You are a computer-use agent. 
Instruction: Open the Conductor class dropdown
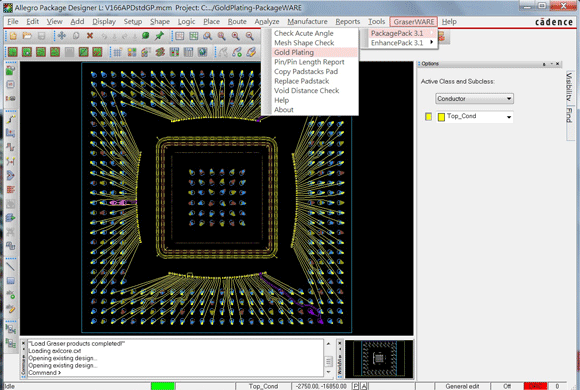[474, 99]
